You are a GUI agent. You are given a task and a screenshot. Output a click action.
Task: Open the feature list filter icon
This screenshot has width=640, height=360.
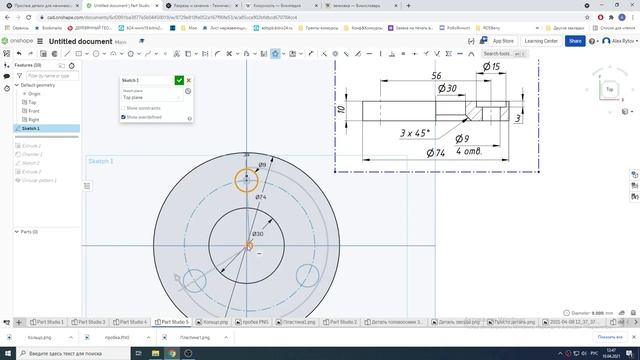pos(19,76)
